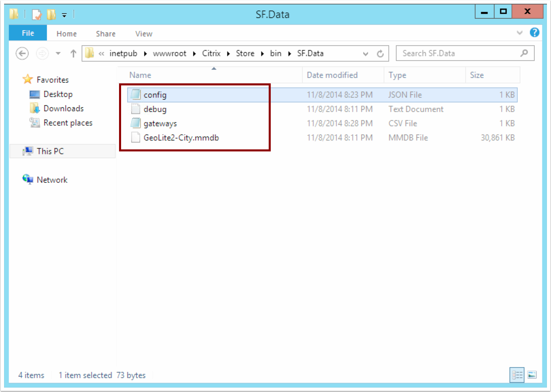551x392 pixels.
Task: Click the Properties icon in quick access toolbar
Action: coord(36,14)
